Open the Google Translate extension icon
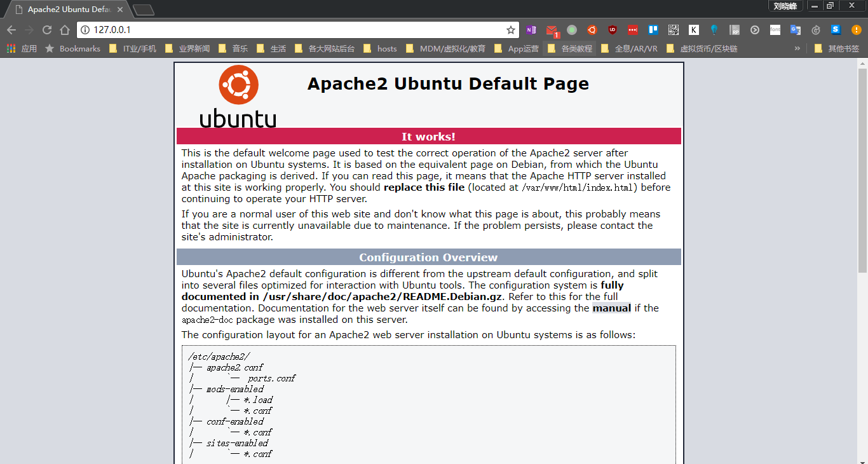Viewport: 868px width, 464px height. click(x=795, y=30)
